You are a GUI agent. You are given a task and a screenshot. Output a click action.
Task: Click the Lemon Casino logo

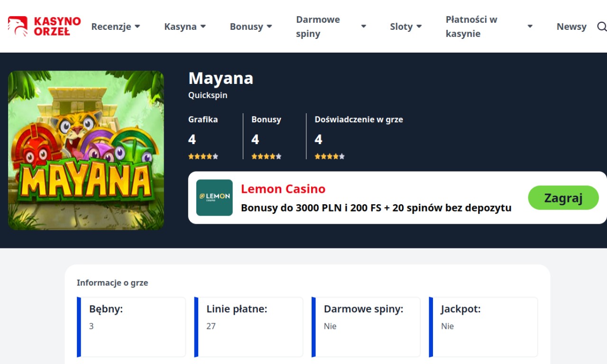[214, 198]
